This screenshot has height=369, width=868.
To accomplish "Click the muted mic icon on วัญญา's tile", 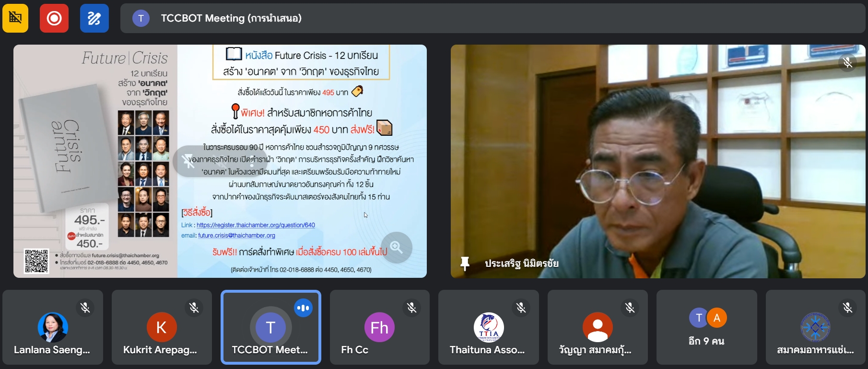I will tap(630, 308).
